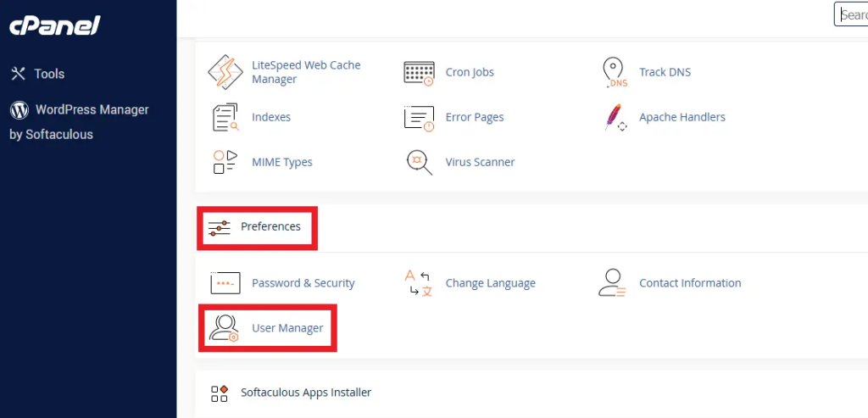
Task: Click the search input field
Action: point(851,15)
